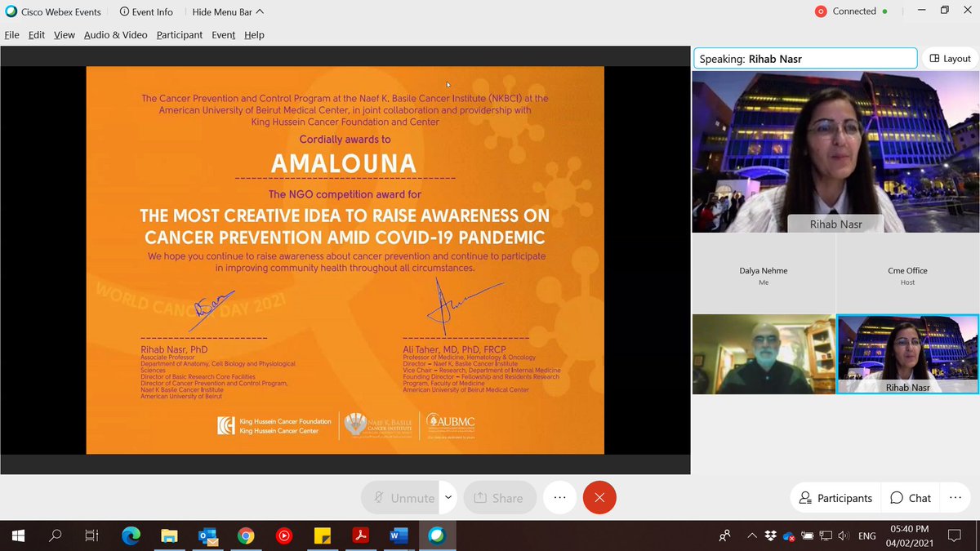The height and width of the screenshot is (551, 980).
Task: Open the People icon in system tray
Action: click(x=724, y=536)
